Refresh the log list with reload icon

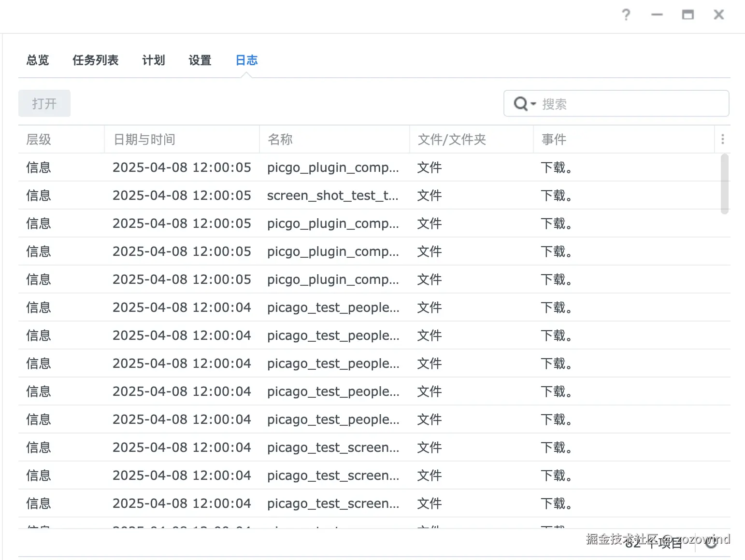point(711,542)
